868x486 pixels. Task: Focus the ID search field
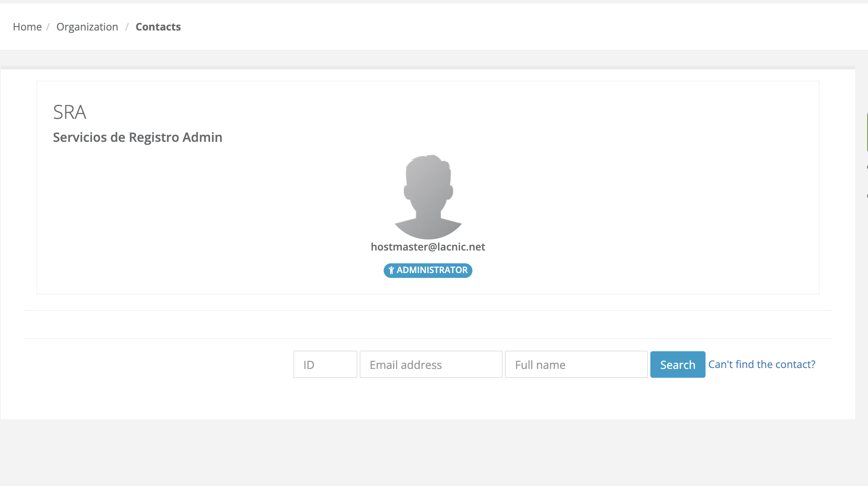pyautogui.click(x=325, y=364)
